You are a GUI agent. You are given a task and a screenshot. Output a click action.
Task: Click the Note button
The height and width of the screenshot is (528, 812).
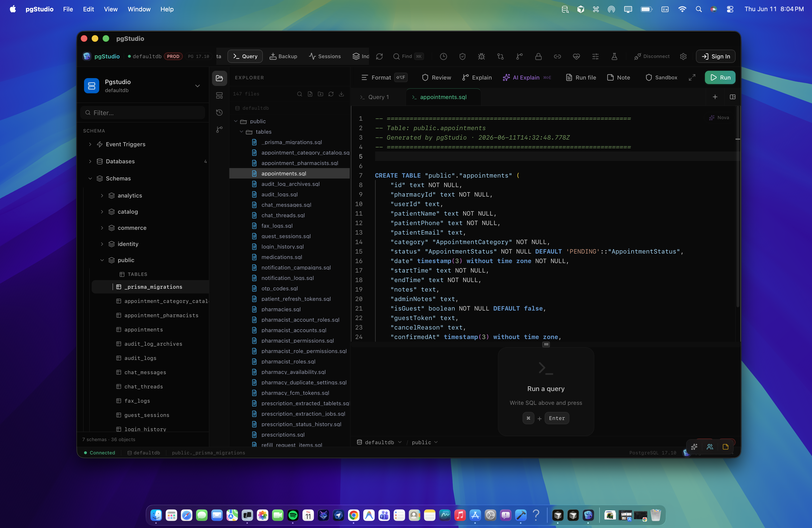[x=618, y=77]
